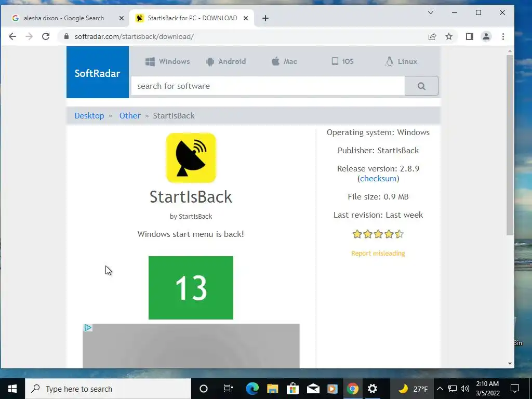Go back to the previous page

(12, 36)
